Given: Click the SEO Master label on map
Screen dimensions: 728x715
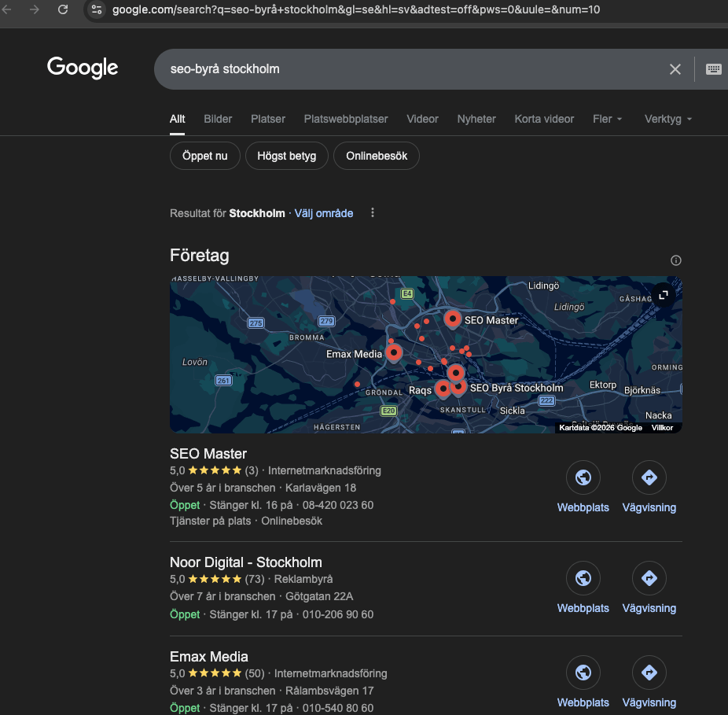Looking at the screenshot, I should click(x=491, y=320).
